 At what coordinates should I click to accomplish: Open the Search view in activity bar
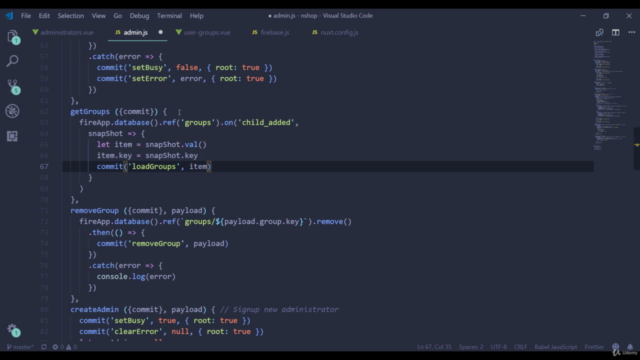click(x=12, y=61)
